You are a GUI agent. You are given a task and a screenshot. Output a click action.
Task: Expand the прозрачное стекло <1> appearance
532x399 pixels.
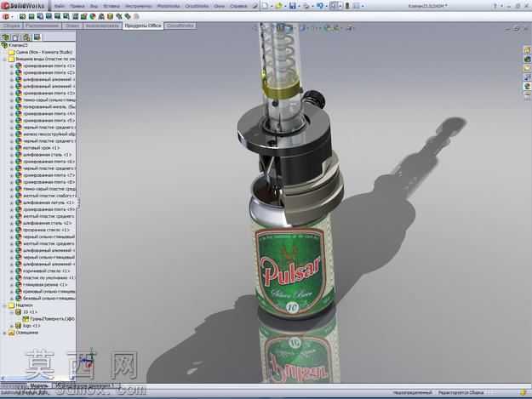(x=12, y=230)
